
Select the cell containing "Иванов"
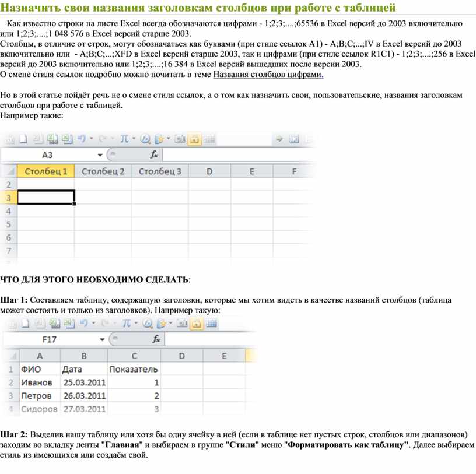point(39,382)
